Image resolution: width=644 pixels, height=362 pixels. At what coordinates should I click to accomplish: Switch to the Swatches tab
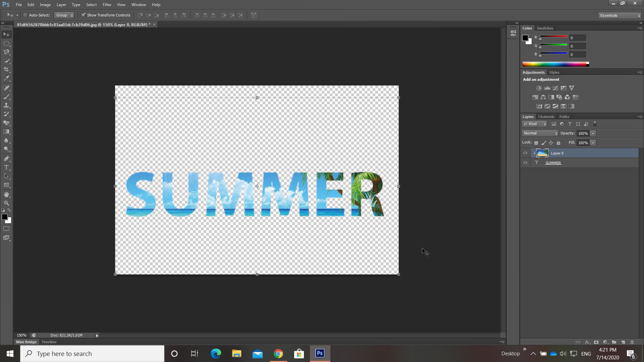pyautogui.click(x=545, y=28)
